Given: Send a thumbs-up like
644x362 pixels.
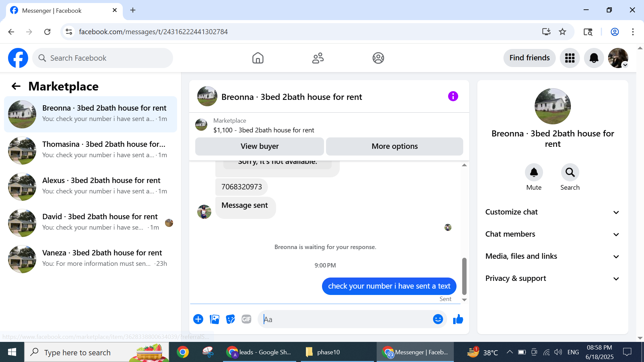Looking at the screenshot, I should click(458, 319).
